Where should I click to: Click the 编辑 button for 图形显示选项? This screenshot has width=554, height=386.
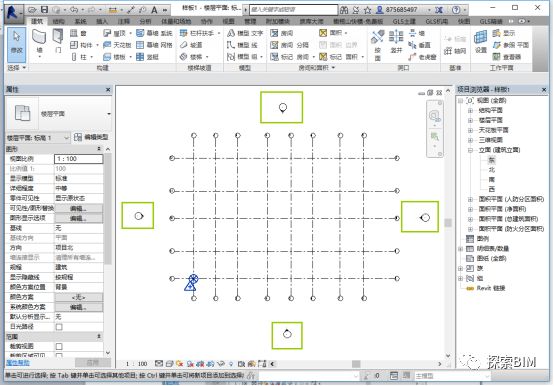(x=79, y=218)
